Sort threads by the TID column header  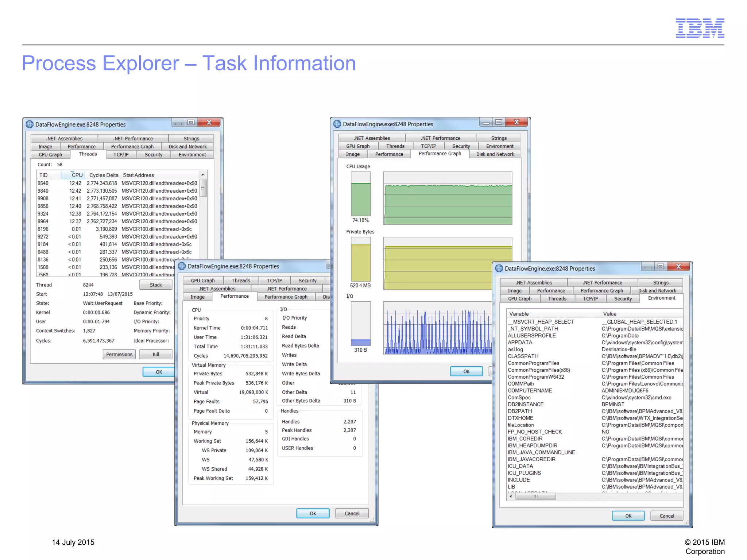click(x=49, y=175)
